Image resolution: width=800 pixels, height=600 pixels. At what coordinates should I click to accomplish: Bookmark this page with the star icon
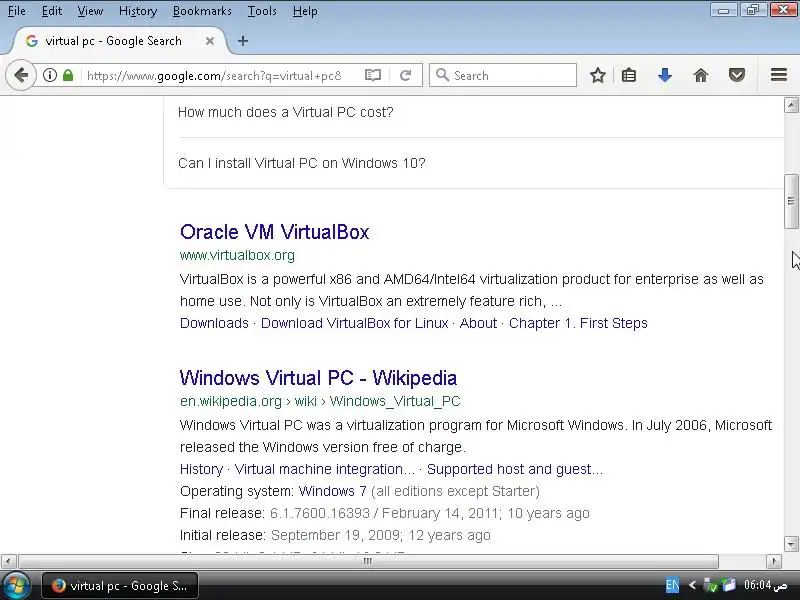pyautogui.click(x=597, y=76)
